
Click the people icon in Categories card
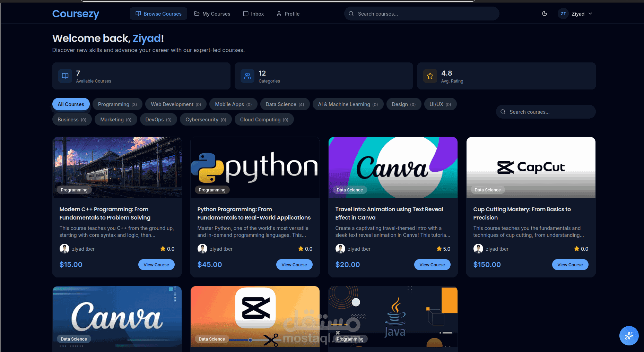pos(247,76)
